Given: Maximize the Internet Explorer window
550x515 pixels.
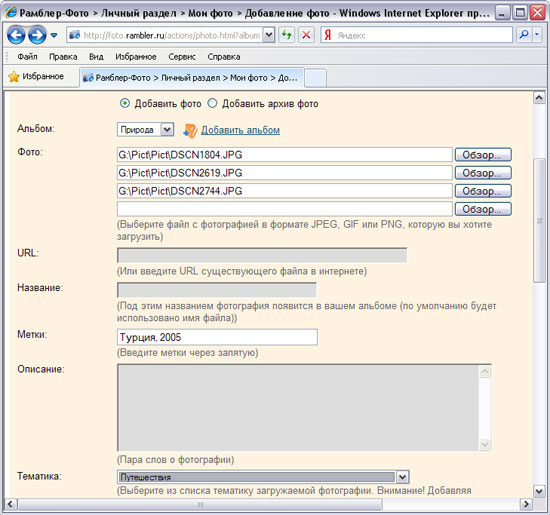Looking at the screenshot, I should click(520, 13).
